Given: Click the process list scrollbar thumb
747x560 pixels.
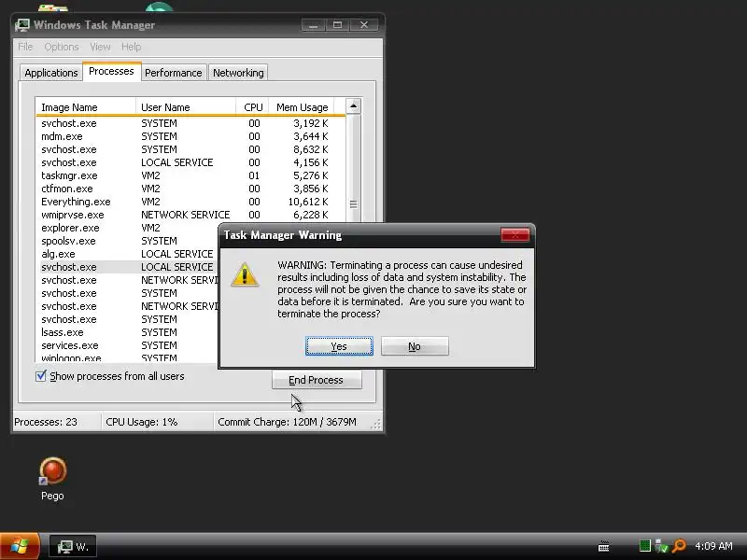Looking at the screenshot, I should (353, 204).
